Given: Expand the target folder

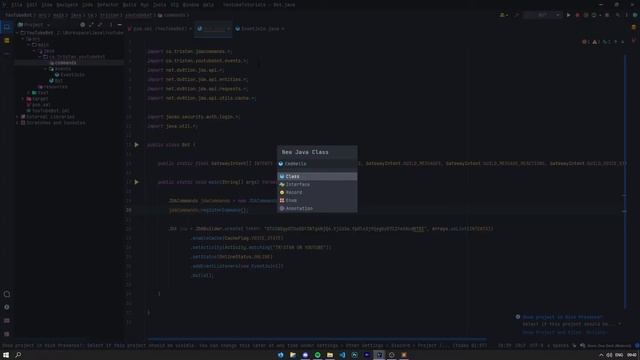Looking at the screenshot, I should point(23,99).
